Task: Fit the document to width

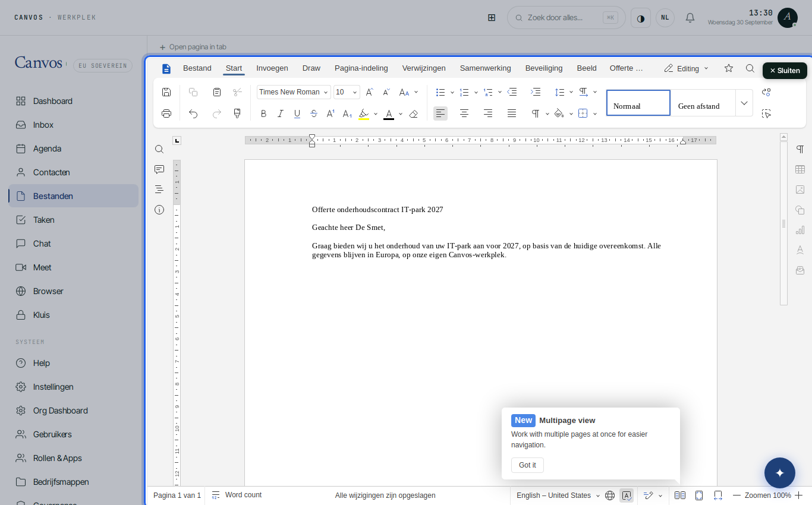Action: click(718, 495)
